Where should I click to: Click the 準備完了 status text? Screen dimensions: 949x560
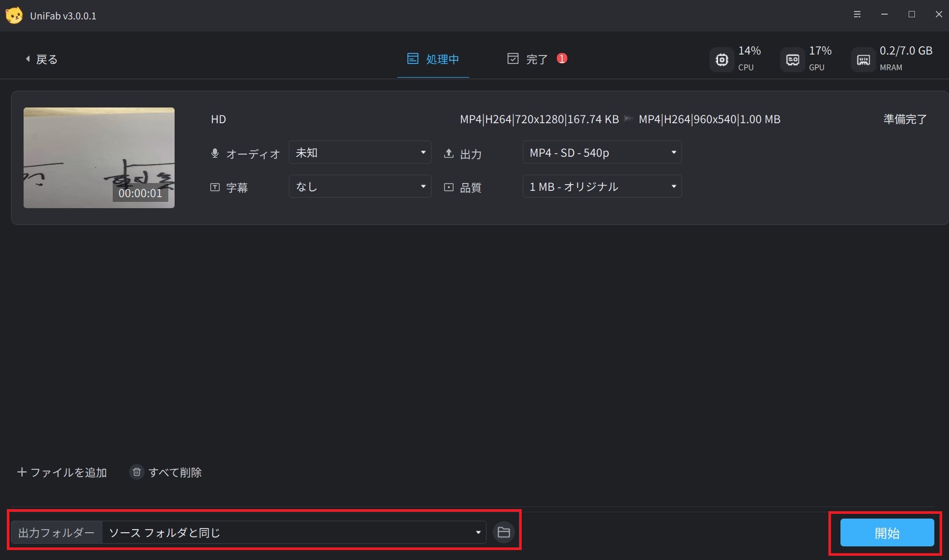905,120
